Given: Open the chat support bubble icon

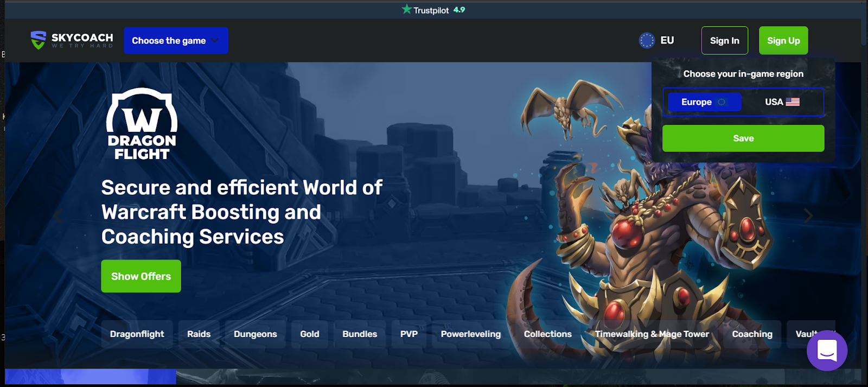Looking at the screenshot, I should [827, 351].
